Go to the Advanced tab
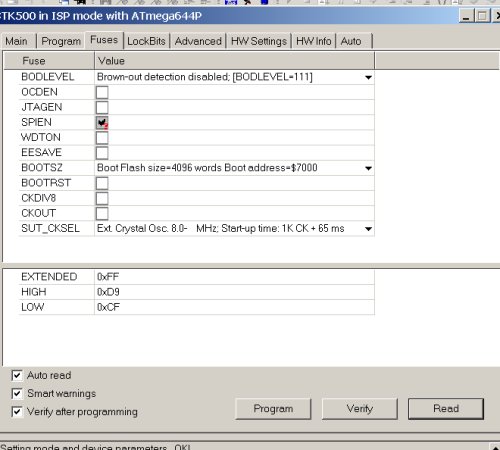This screenshot has height=450, width=500. click(198, 41)
